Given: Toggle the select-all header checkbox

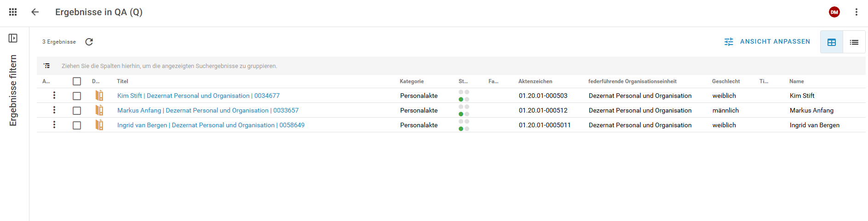Looking at the screenshot, I should coord(77,81).
